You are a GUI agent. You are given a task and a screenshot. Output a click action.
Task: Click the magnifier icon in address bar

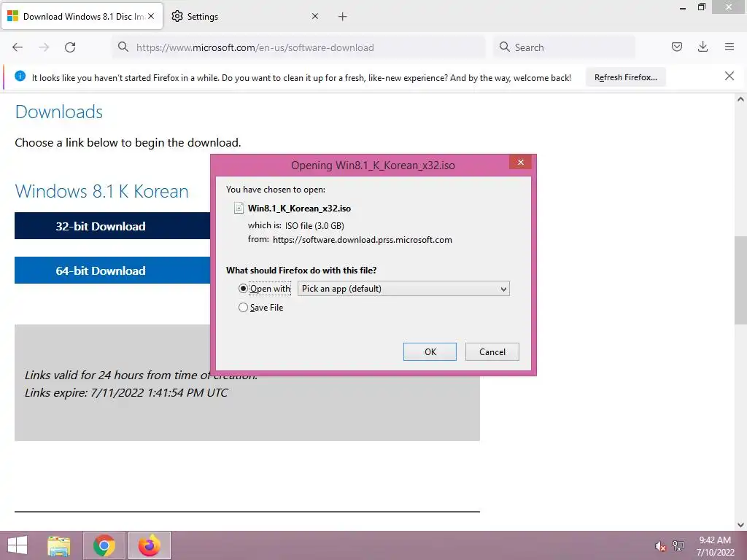click(x=123, y=47)
